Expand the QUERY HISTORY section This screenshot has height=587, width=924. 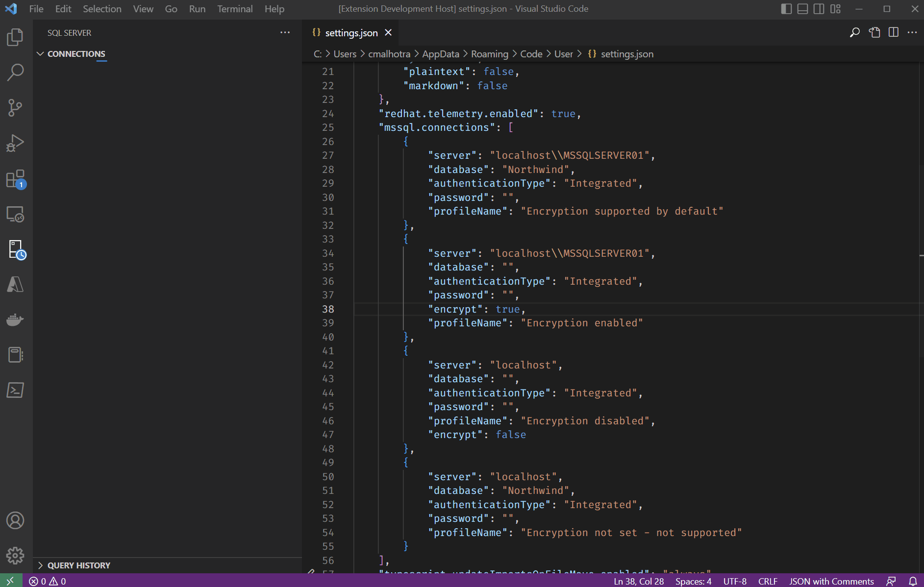[78, 565]
